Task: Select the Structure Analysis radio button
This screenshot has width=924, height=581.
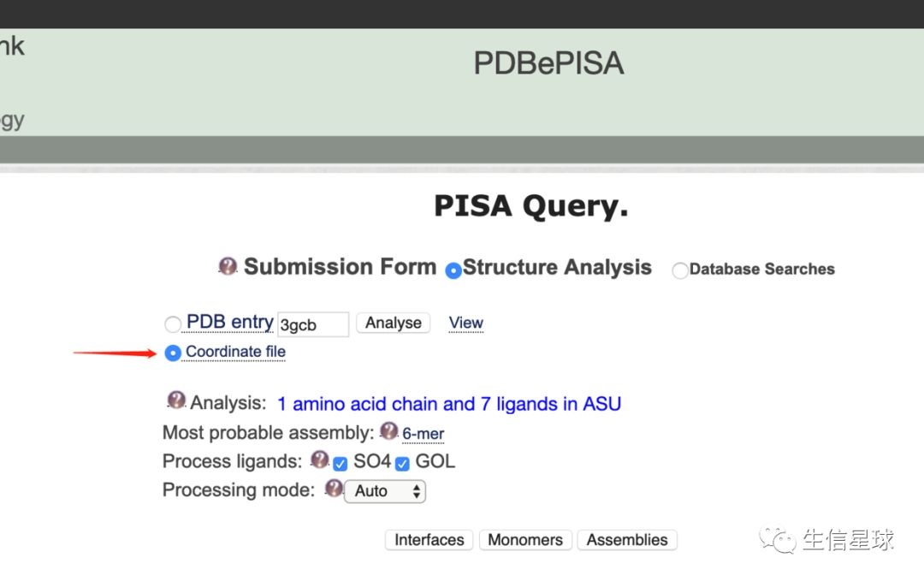Action: (453, 270)
